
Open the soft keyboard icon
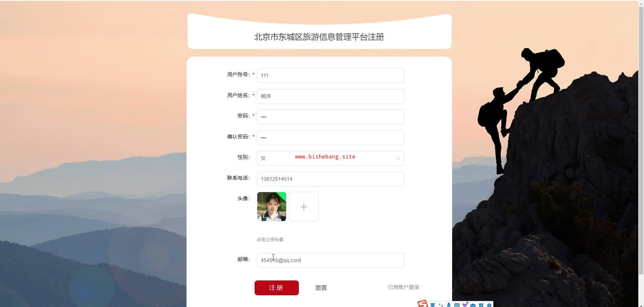[457, 305]
